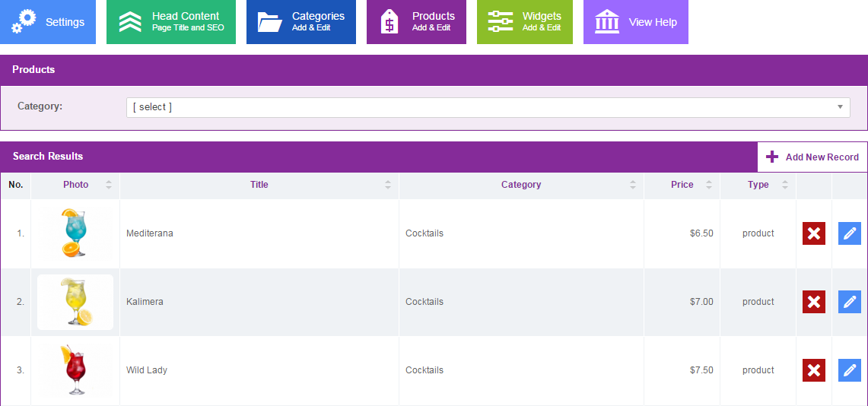The image size is (868, 406).
Task: Delete the Kalimera product record
Action: 813,302
